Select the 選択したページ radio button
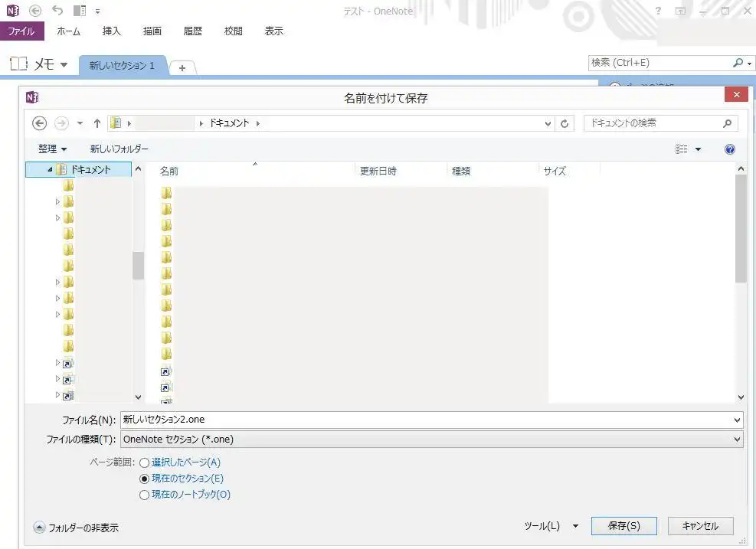The image size is (756, 549). coord(145,462)
